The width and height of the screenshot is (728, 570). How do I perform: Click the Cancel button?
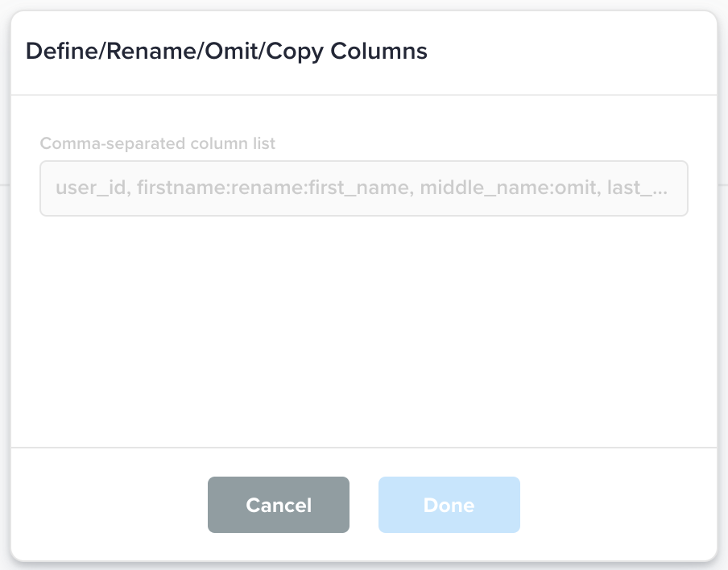click(x=279, y=505)
